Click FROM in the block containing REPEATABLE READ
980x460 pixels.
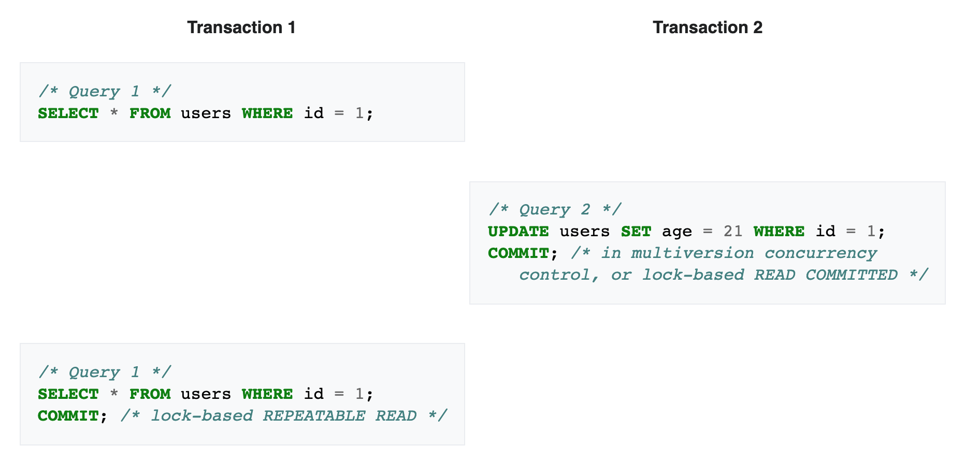(150, 394)
